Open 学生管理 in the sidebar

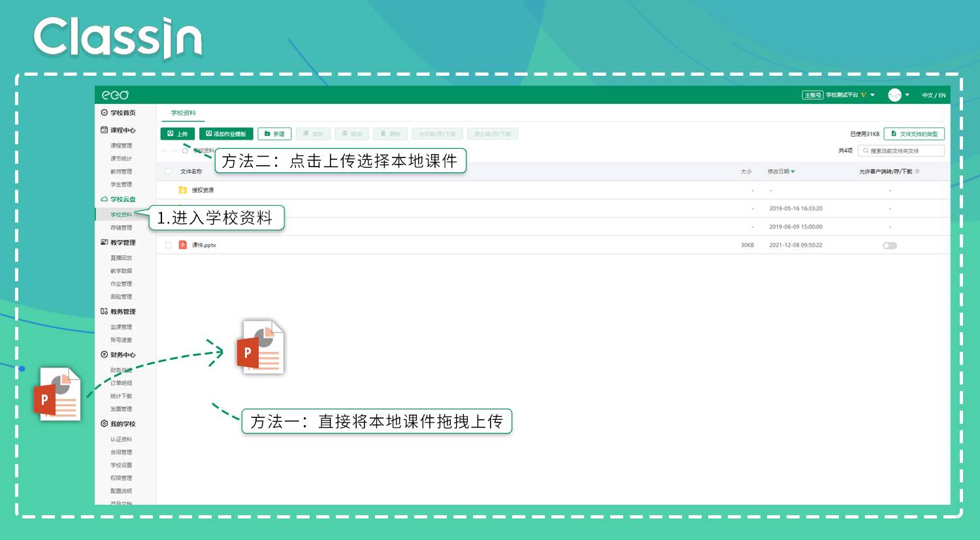pyautogui.click(x=122, y=184)
